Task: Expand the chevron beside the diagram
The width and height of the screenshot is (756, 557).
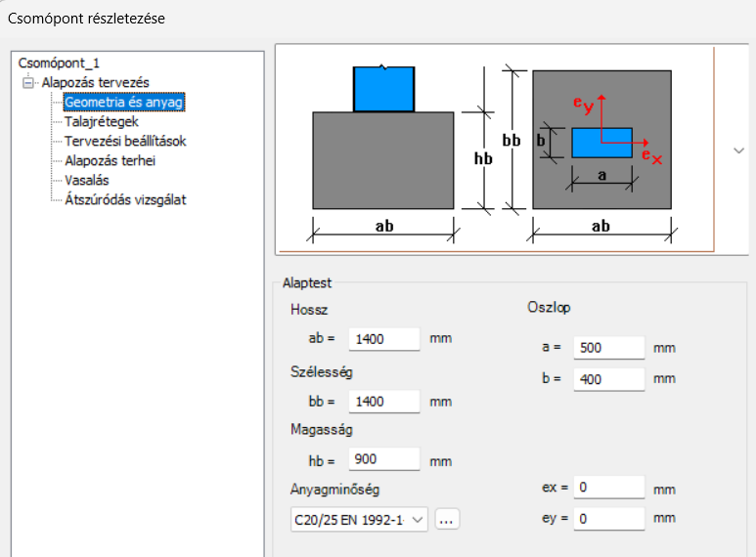Action: (x=738, y=150)
